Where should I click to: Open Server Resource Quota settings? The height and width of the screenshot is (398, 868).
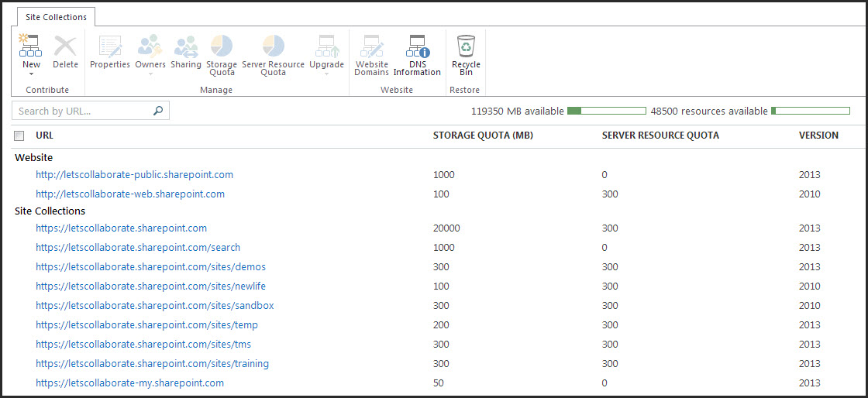click(x=273, y=47)
